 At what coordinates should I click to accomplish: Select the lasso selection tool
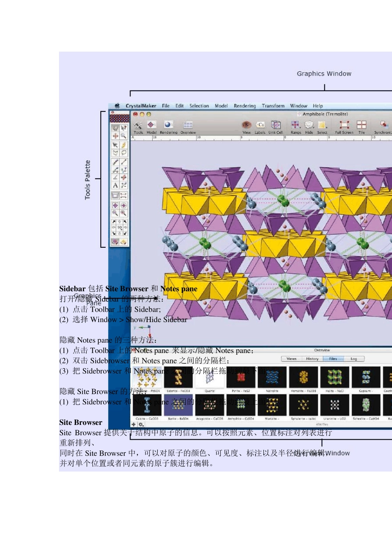click(123, 153)
